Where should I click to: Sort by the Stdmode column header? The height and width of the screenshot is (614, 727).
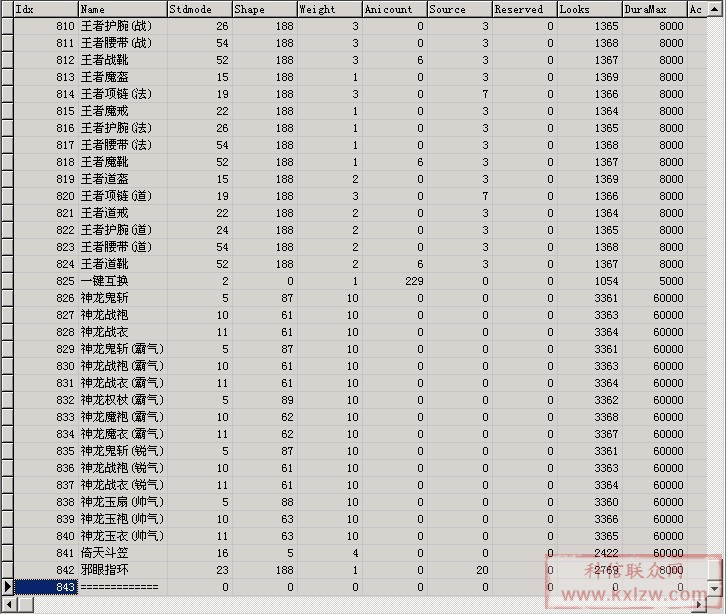point(199,9)
